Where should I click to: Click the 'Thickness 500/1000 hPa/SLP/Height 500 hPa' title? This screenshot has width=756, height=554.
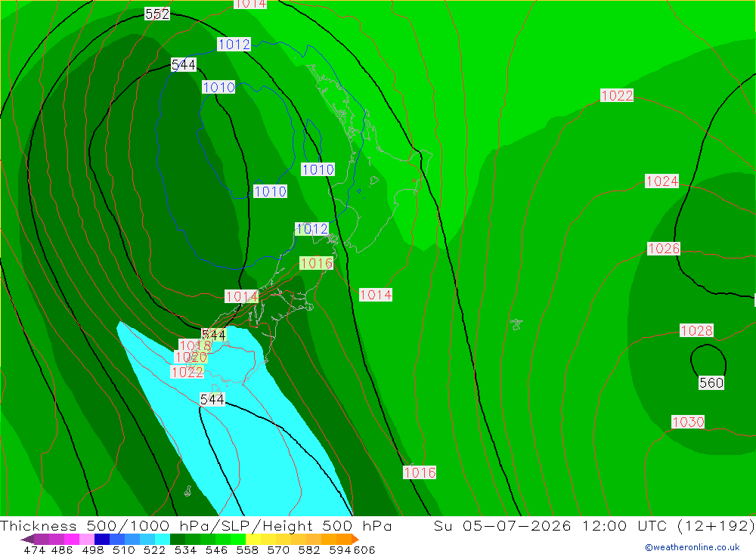196,525
